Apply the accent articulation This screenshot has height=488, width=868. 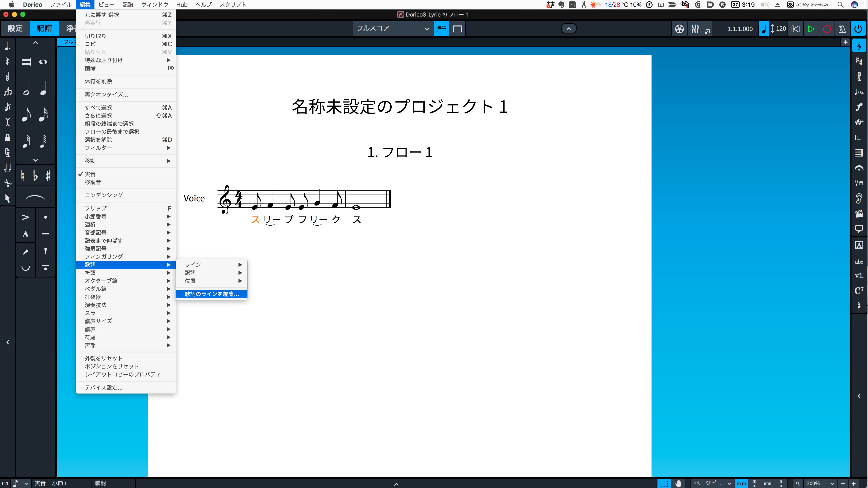pyautogui.click(x=26, y=217)
